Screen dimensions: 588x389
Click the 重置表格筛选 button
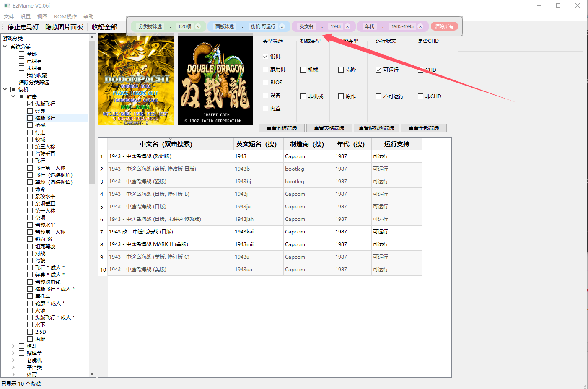coord(329,128)
